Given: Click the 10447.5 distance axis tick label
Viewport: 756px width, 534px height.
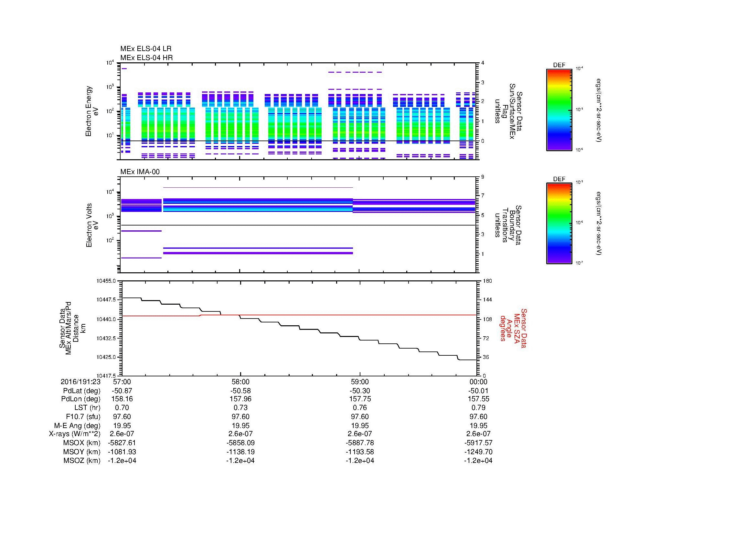Looking at the screenshot, I should click(106, 300).
